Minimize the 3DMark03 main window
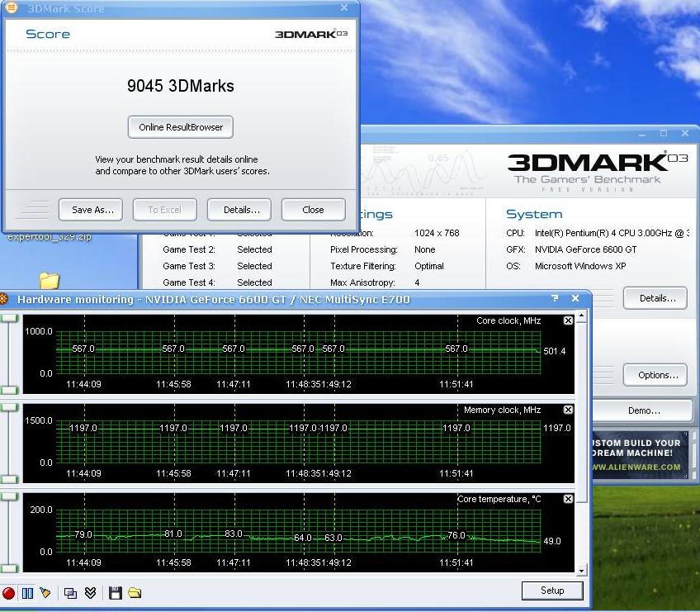 coord(642,134)
